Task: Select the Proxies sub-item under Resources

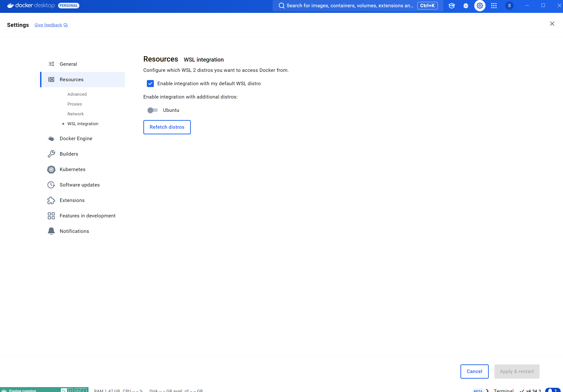Action: pos(74,104)
